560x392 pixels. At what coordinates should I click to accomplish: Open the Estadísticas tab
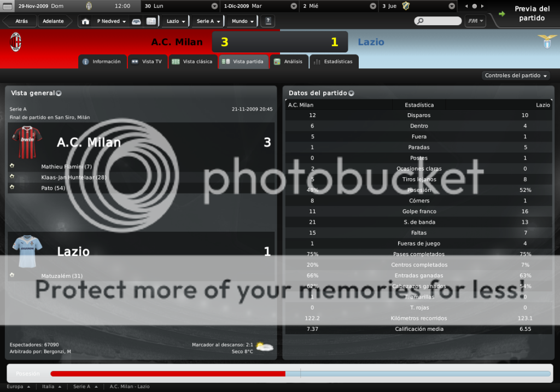click(x=334, y=61)
